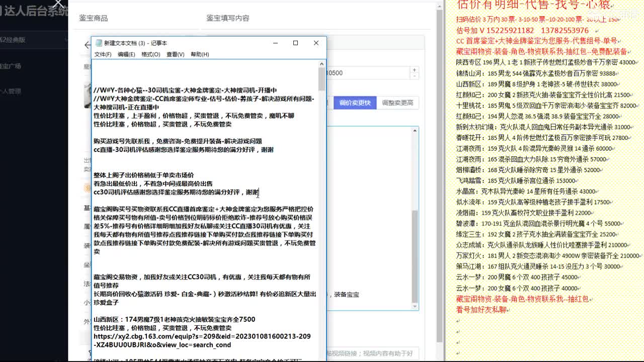Click the backend textarea's scroll up arrow
The width and height of the screenshot is (644, 362).
(x=415, y=131)
